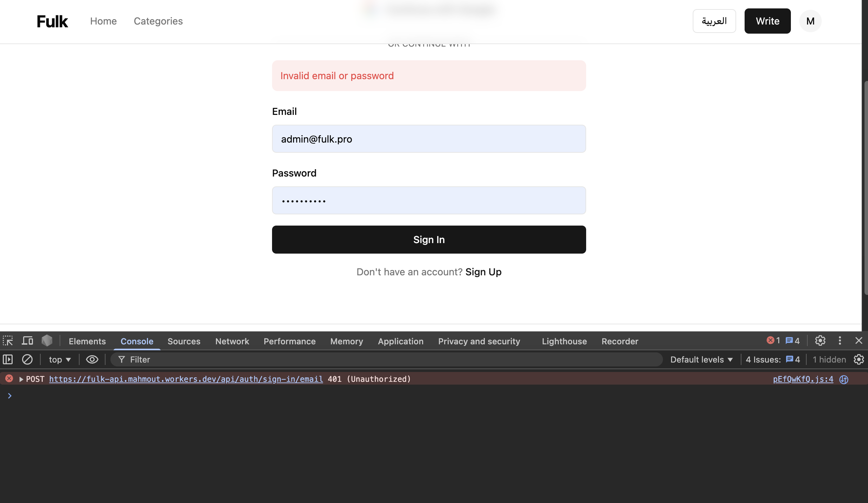Click the Email input field
This screenshot has width=868, height=503.
click(429, 139)
